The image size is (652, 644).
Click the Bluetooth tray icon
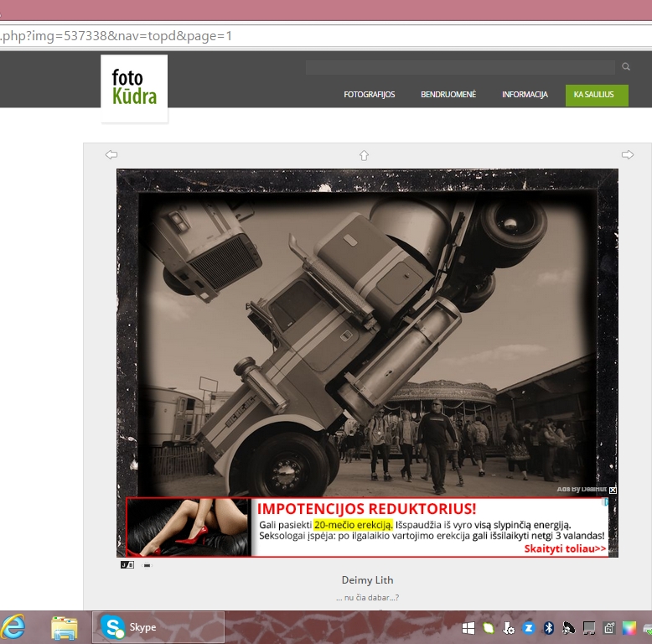[550, 627]
